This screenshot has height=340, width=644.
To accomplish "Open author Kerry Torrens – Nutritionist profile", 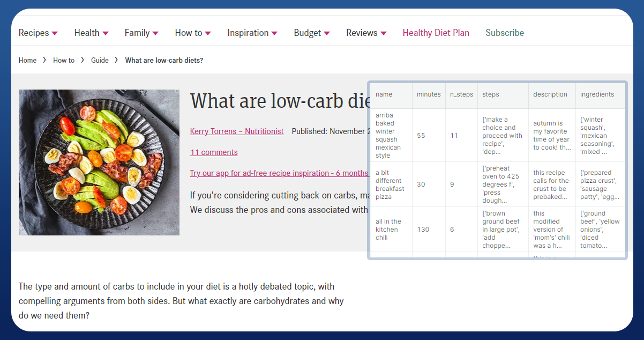I will tap(236, 131).
